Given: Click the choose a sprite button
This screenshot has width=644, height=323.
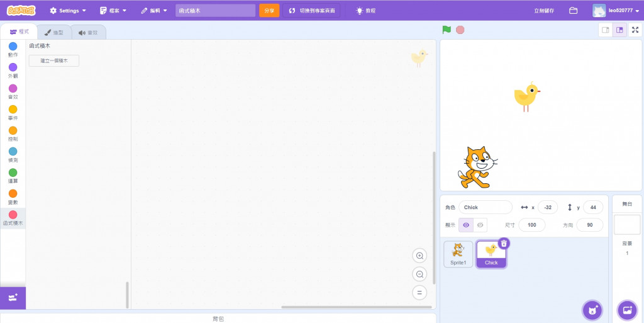Looking at the screenshot, I should [592, 310].
